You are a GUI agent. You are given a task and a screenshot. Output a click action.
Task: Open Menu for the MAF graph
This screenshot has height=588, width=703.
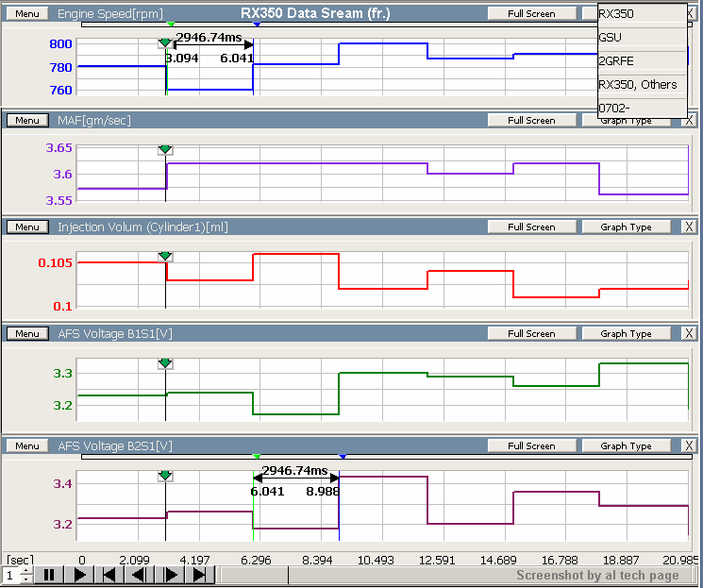[x=26, y=121]
